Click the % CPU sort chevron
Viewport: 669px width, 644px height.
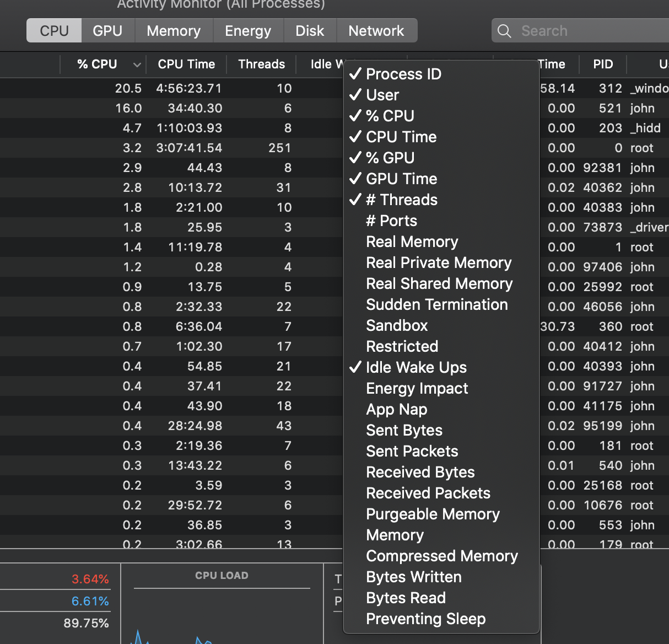[137, 65]
